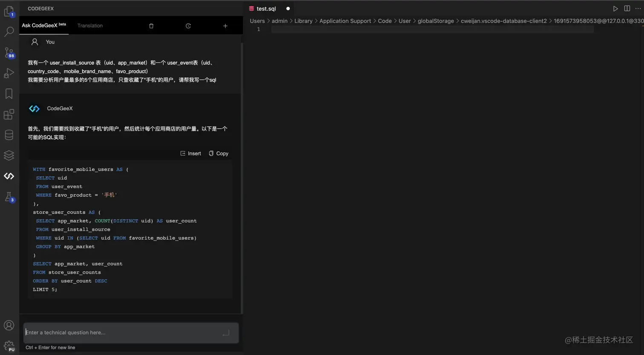This screenshot has height=355, width=644.
Task: Open User breadcrumb segment
Action: pos(405,21)
